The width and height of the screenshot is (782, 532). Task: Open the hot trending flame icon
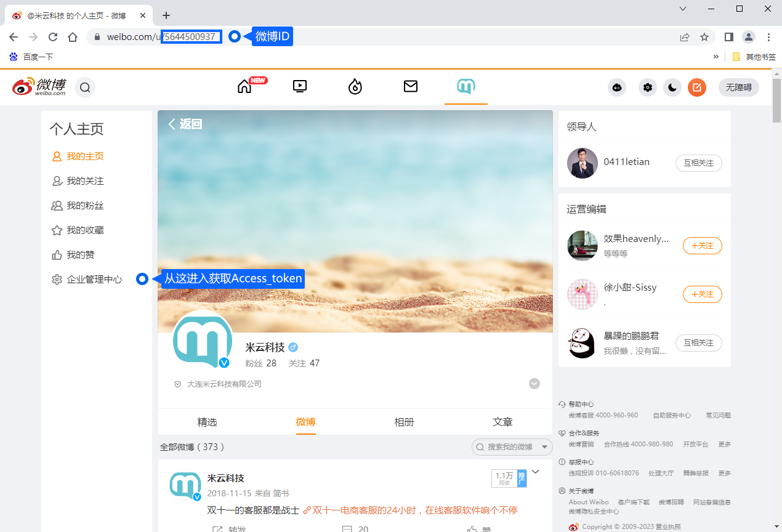point(355,87)
